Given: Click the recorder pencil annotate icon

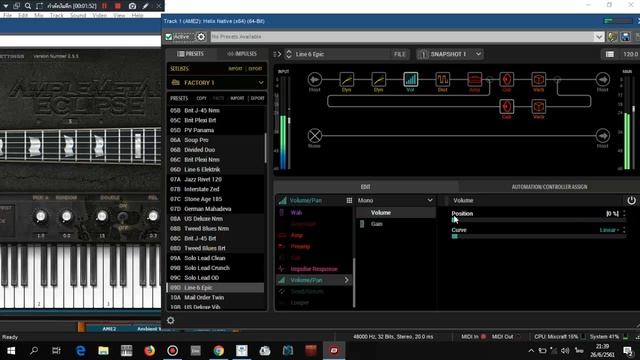Looking at the screenshot, I should tap(146, 6).
